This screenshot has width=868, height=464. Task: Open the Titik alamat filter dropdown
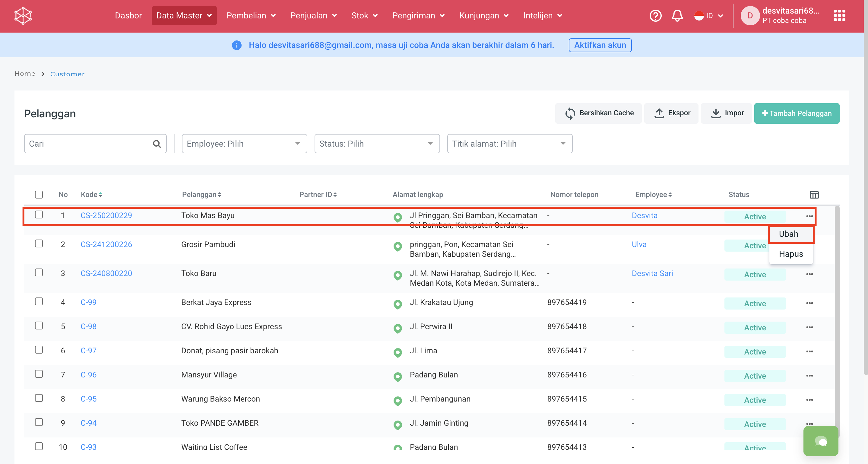pos(509,144)
